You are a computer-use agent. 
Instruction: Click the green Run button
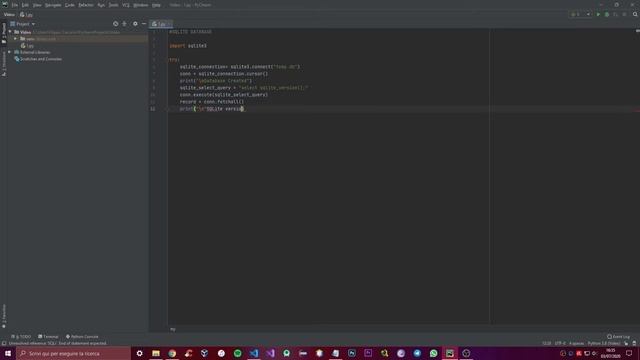point(598,14)
